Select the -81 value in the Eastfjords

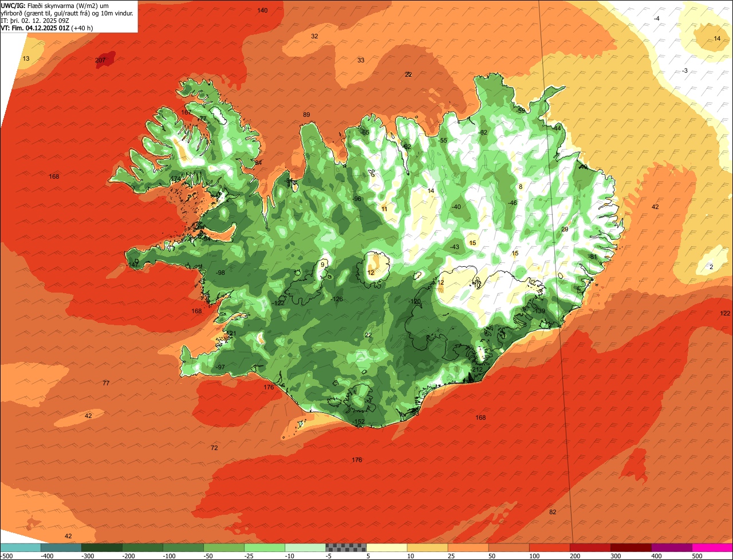coord(593,256)
